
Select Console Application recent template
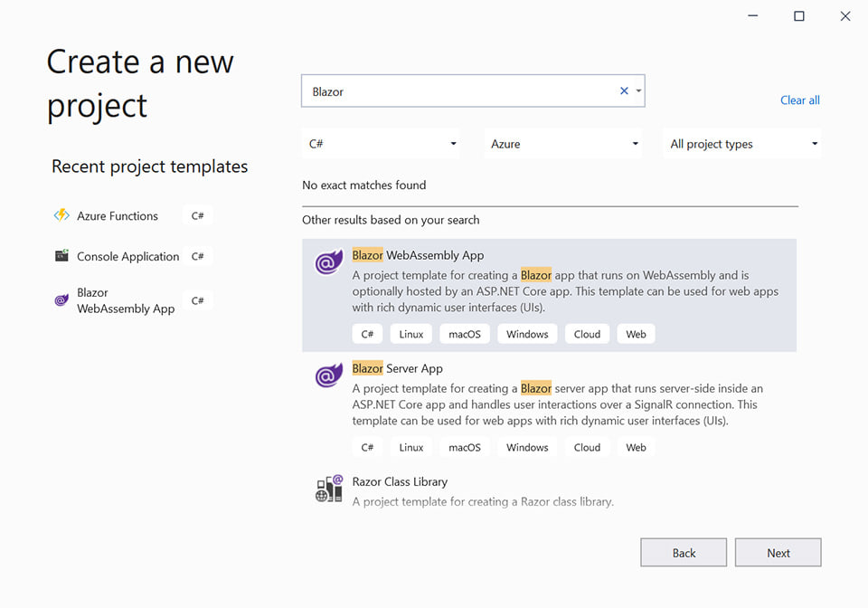(x=133, y=256)
